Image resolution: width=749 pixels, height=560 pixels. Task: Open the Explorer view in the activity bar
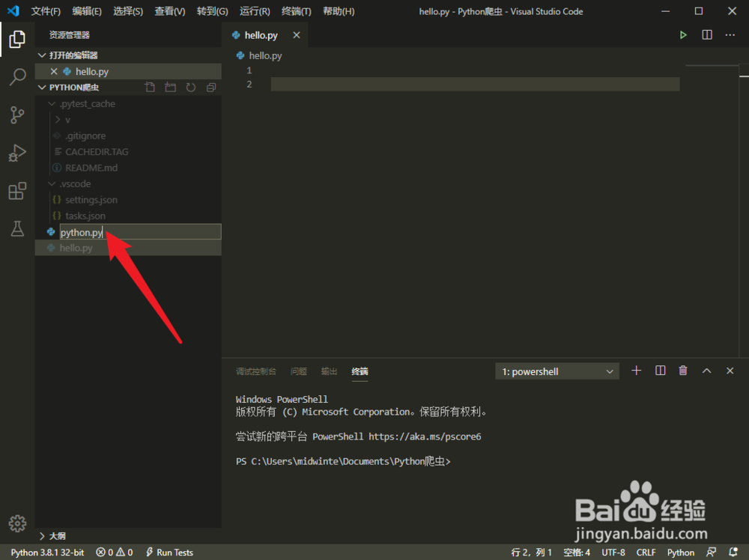tap(17, 39)
